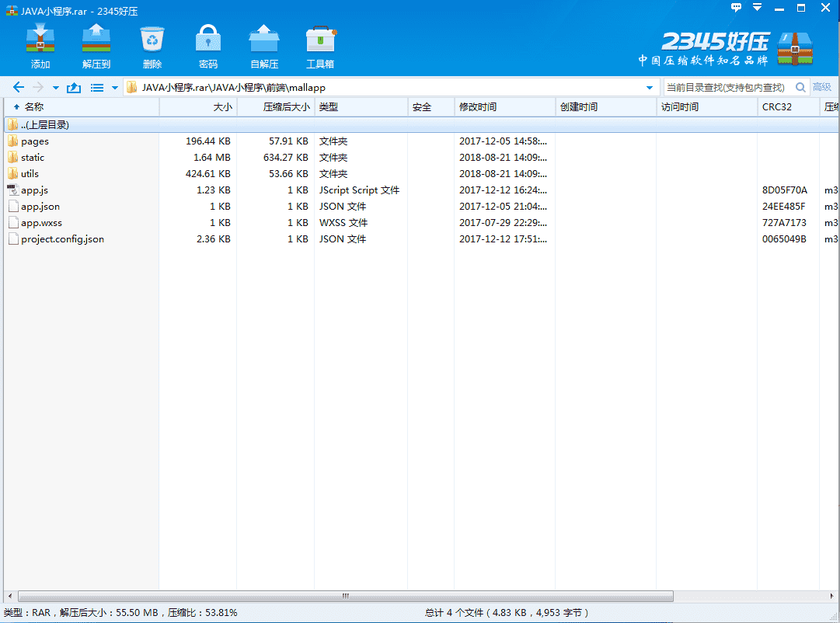Open the address bar path dropdown
The width and height of the screenshot is (840, 623).
click(x=651, y=87)
